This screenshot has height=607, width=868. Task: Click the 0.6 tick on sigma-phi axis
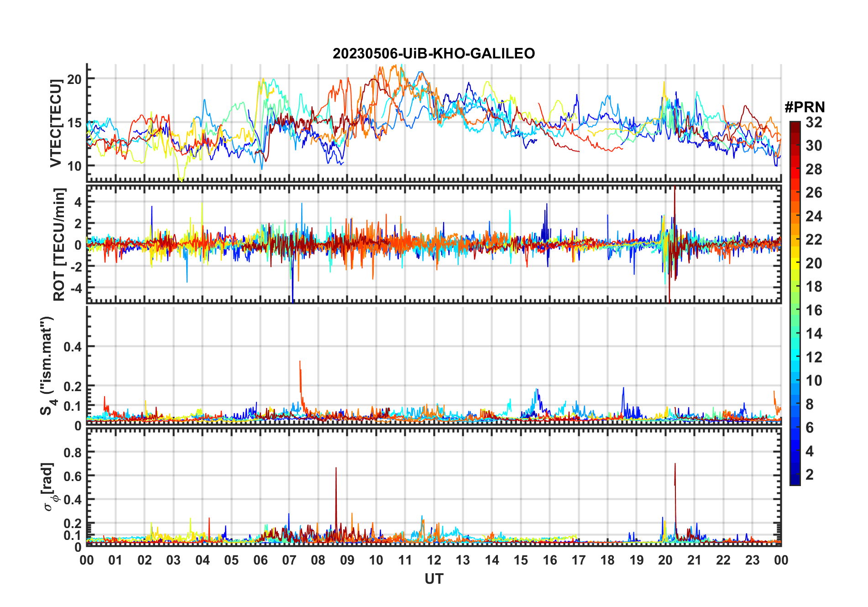coord(73,476)
